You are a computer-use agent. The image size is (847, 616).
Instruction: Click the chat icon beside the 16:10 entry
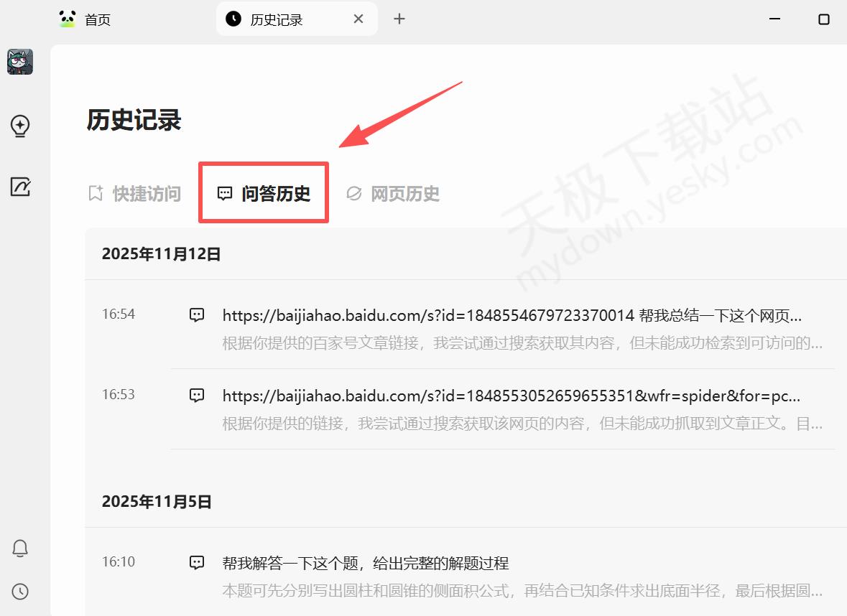click(x=197, y=562)
